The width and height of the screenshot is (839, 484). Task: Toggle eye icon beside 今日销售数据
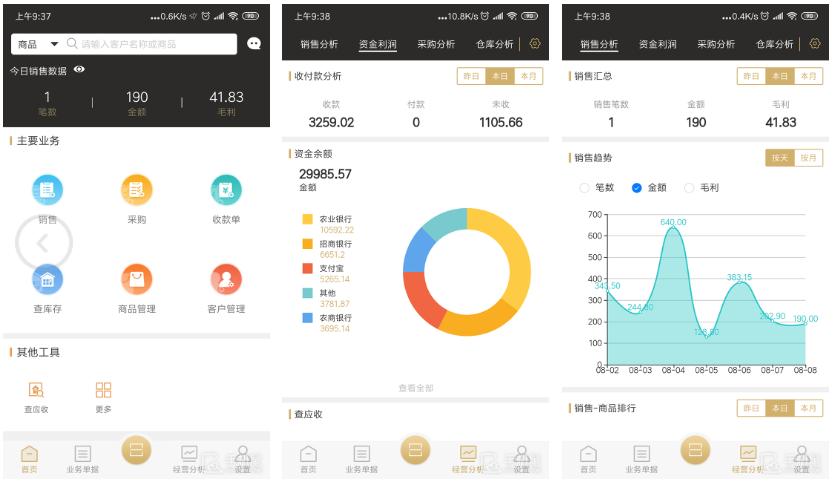[x=79, y=70]
